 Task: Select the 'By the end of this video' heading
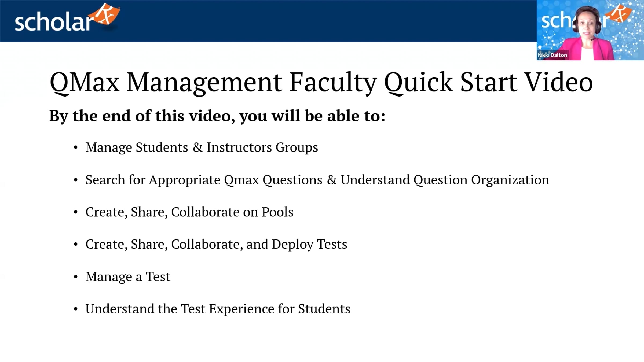217,116
